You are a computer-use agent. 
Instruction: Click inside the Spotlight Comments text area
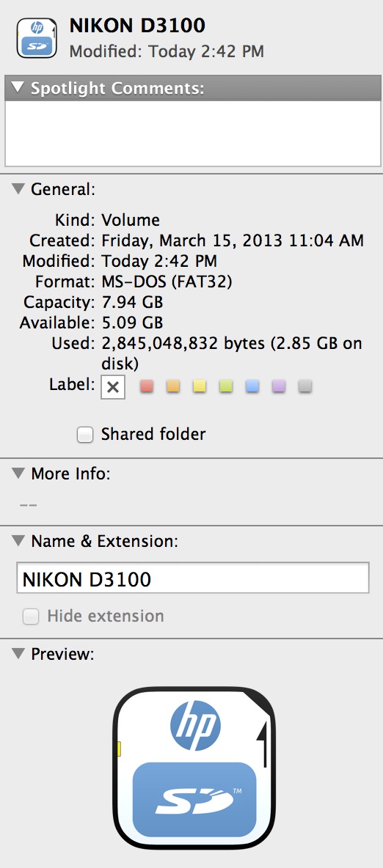193,133
